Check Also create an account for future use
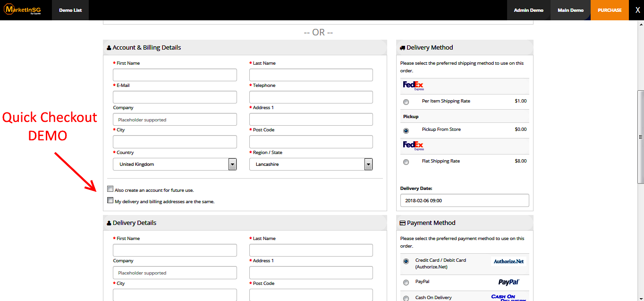 pos(110,189)
